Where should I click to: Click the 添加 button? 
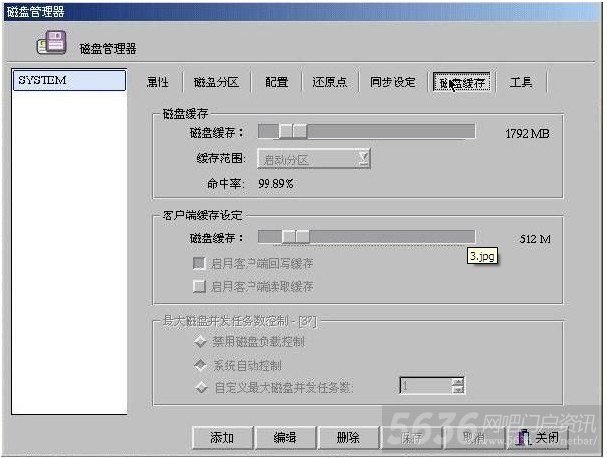click(x=223, y=438)
